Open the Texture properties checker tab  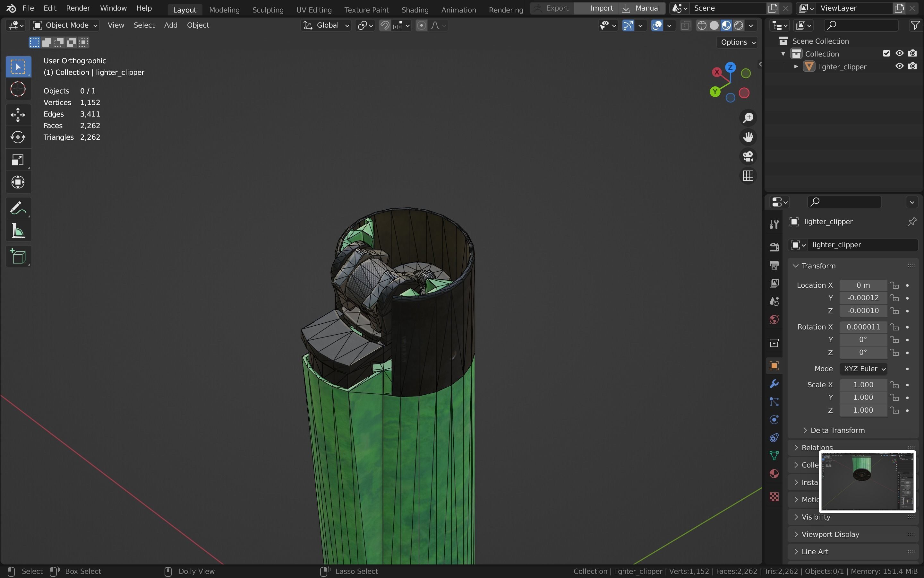(774, 496)
